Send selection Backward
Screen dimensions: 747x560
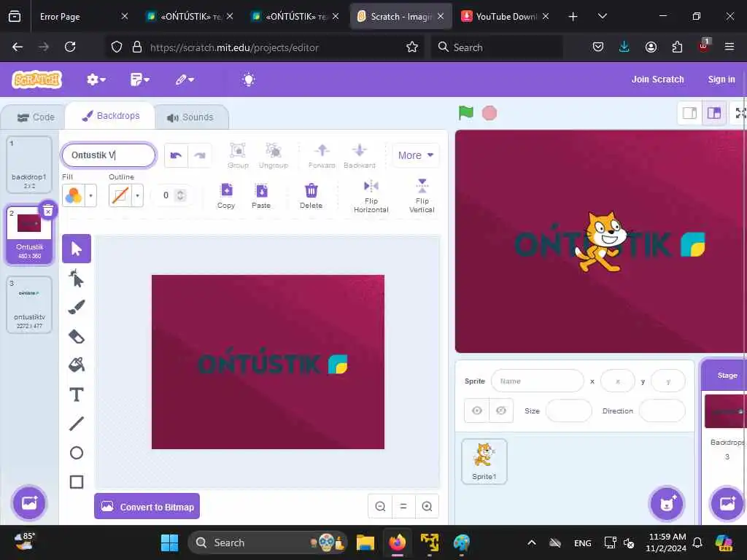tap(359, 155)
